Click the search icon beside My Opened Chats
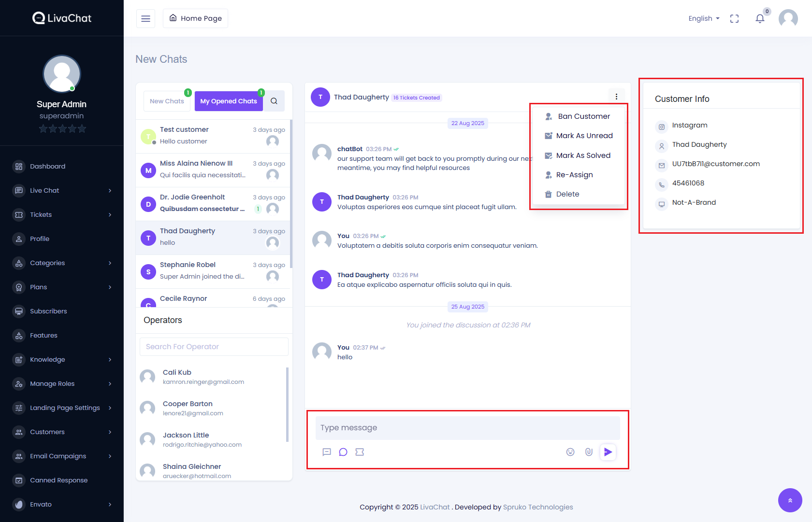This screenshot has height=522, width=812. point(274,101)
